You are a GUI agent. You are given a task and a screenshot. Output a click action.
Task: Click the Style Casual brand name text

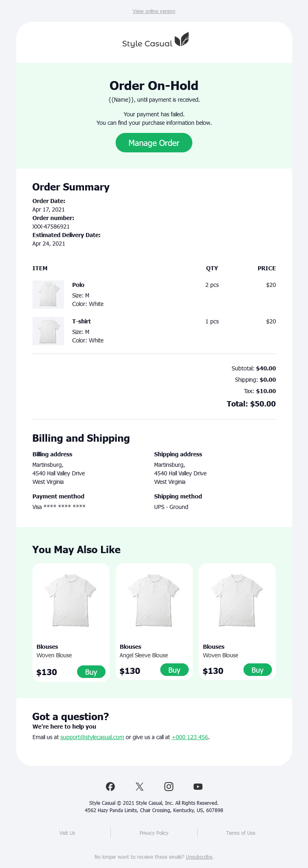(147, 44)
